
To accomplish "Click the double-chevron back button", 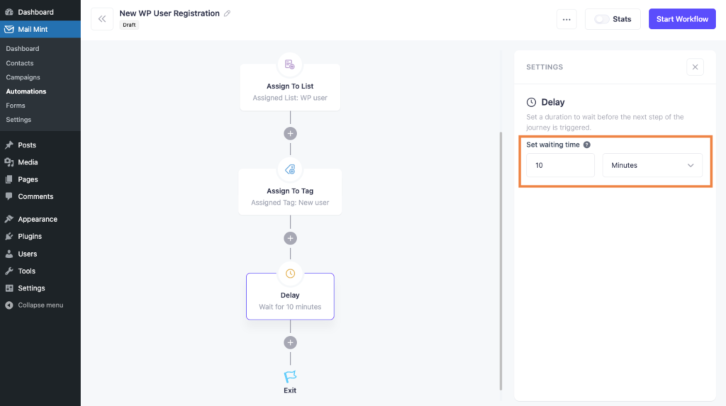I will (102, 19).
